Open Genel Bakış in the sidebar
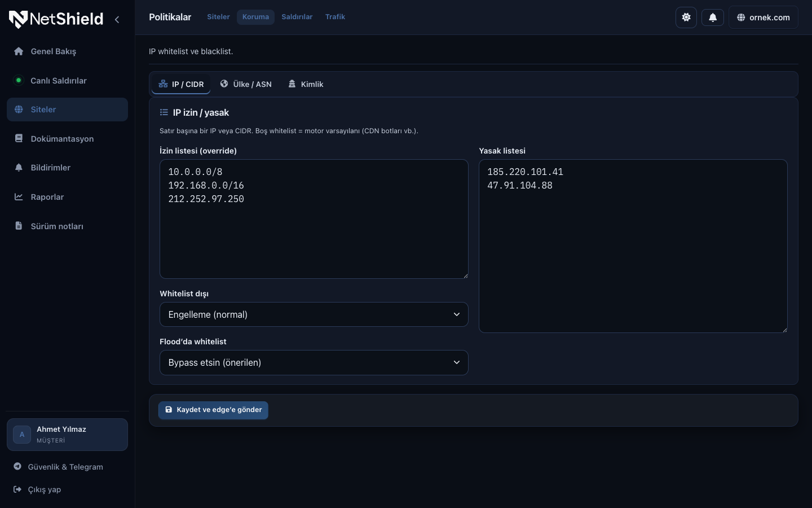This screenshot has width=812, height=508. 67,51
